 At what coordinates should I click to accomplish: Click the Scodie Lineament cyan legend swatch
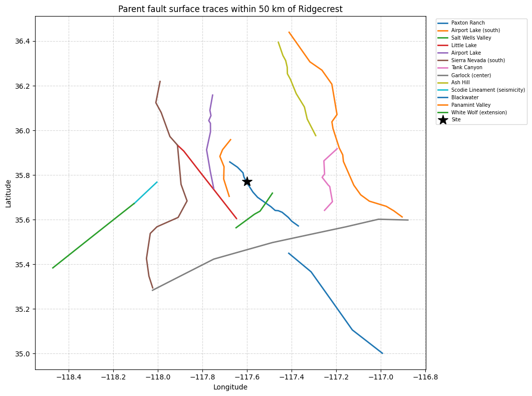(443, 90)
